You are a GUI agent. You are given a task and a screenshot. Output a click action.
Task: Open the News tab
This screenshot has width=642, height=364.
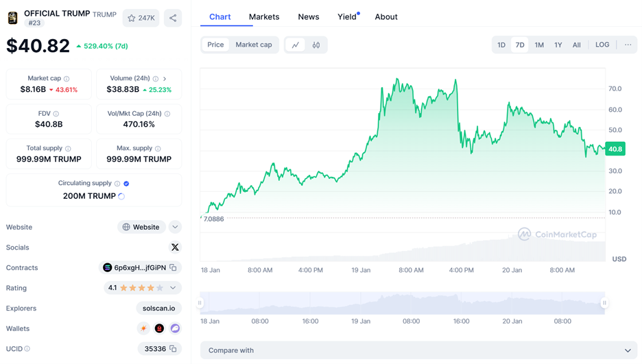[x=308, y=16]
